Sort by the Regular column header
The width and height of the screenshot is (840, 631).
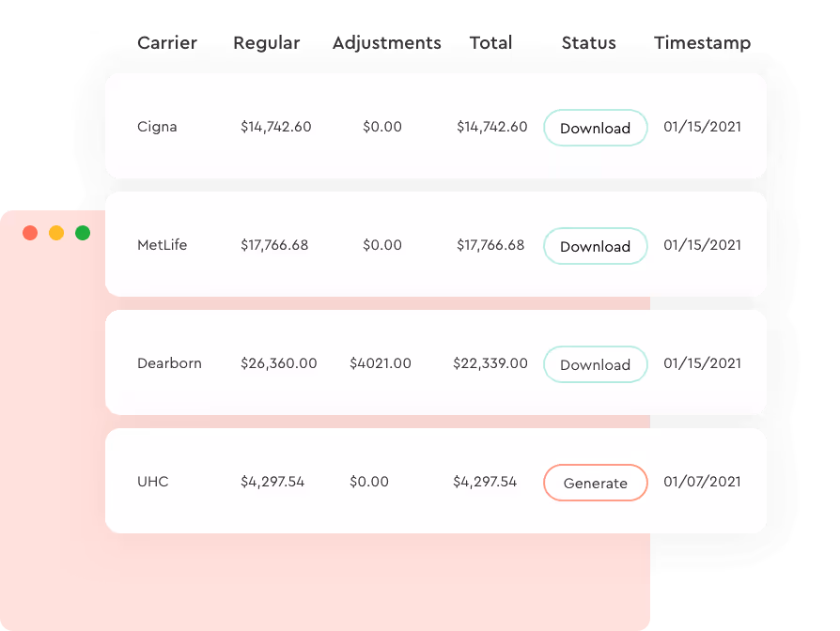click(x=267, y=43)
